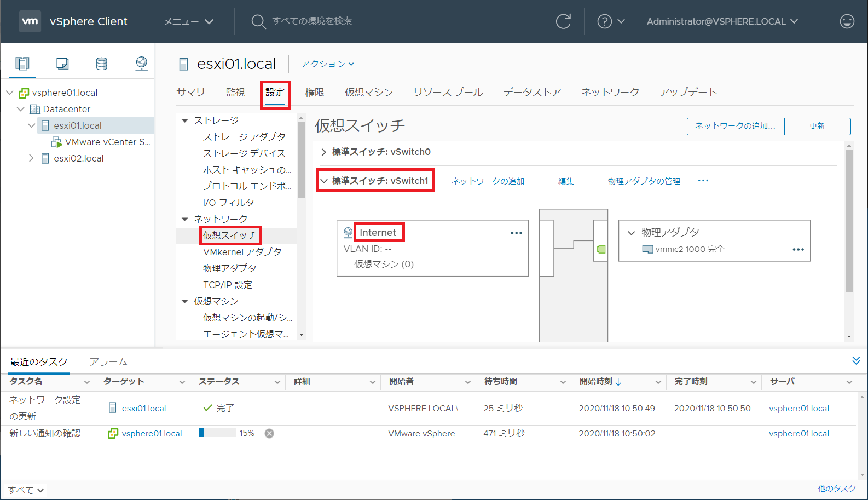This screenshot has width=868, height=500.
Task: Collapse the esxi01.local tree node
Action: (31, 125)
